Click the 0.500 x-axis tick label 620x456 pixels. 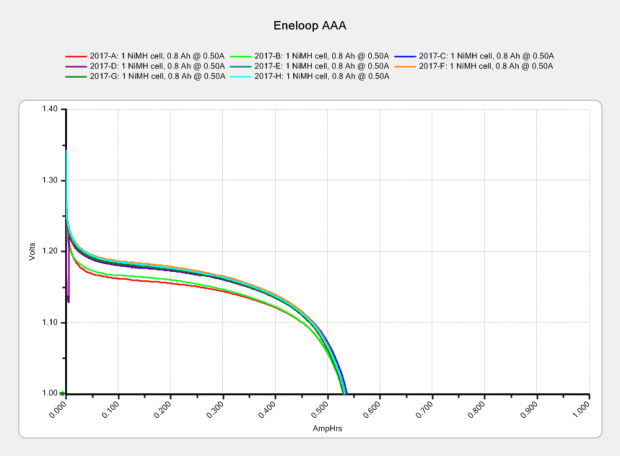coord(319,409)
